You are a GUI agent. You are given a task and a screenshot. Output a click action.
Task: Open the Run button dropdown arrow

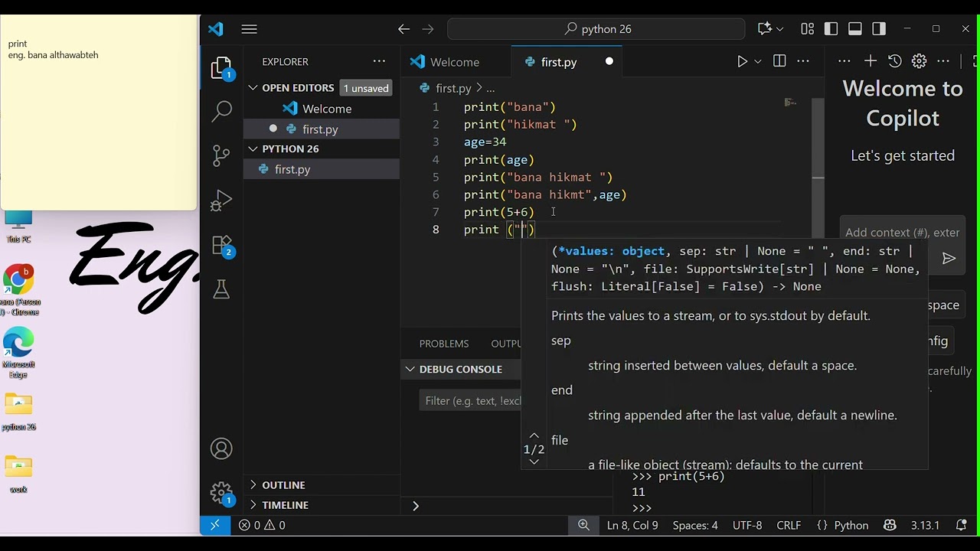758,61
